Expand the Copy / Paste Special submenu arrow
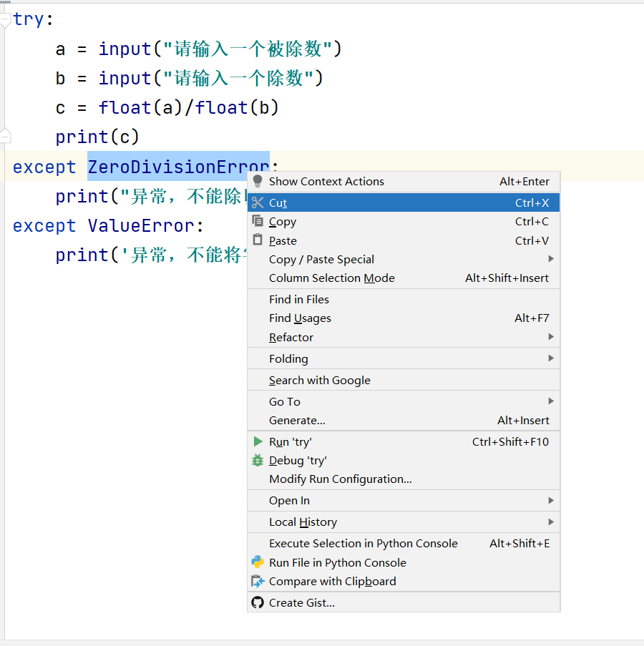644x646 pixels. (x=551, y=259)
